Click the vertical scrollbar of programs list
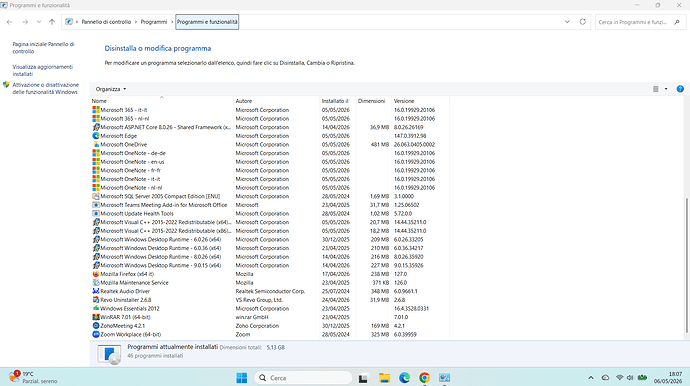The height and width of the screenshot is (386, 690). tap(686, 265)
